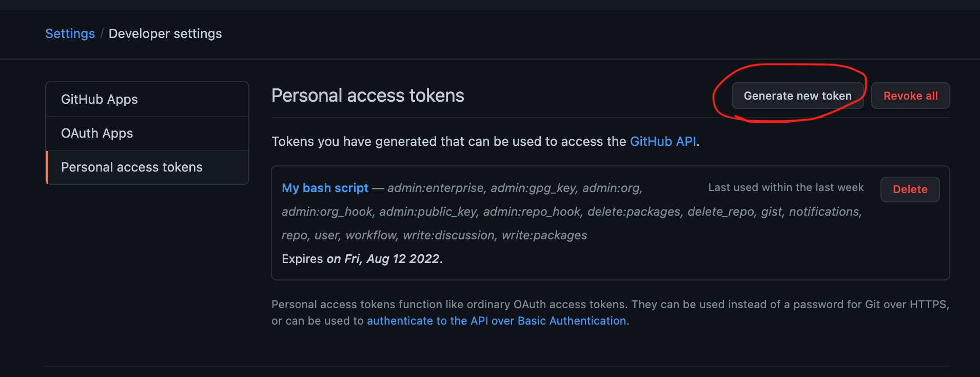The height and width of the screenshot is (377, 980).
Task: Open the Settings breadcrumb link
Action: [70, 33]
